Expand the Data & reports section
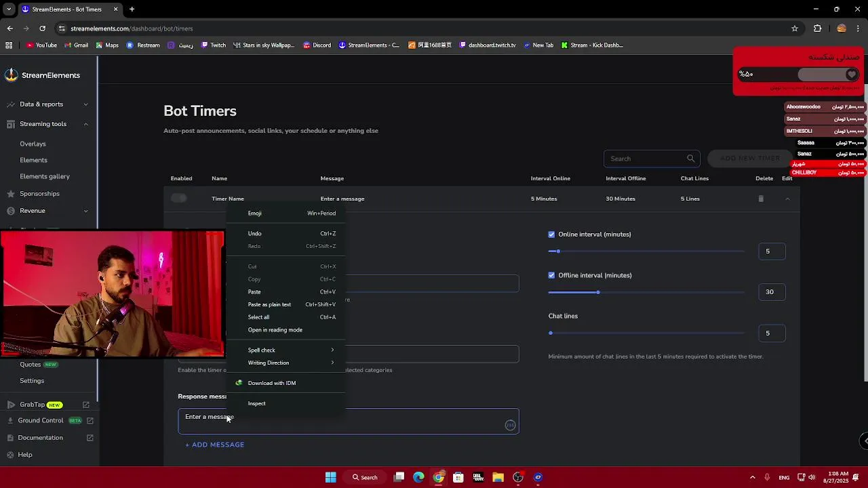The width and height of the screenshot is (868, 488). pos(85,104)
